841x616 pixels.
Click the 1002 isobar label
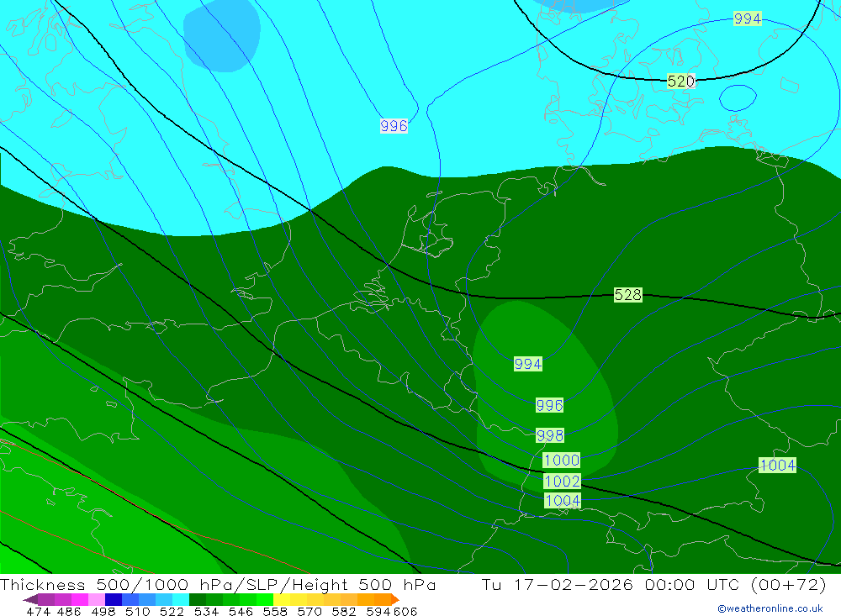[562, 481]
